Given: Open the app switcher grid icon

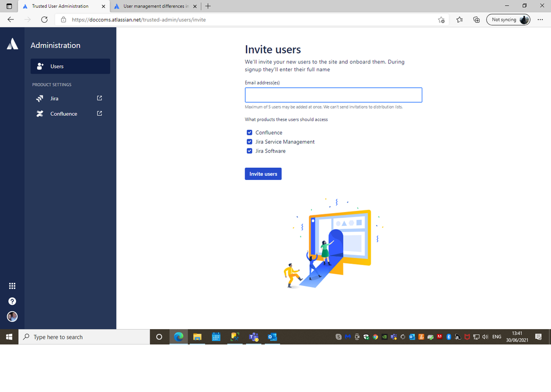Looking at the screenshot, I should click(x=12, y=286).
